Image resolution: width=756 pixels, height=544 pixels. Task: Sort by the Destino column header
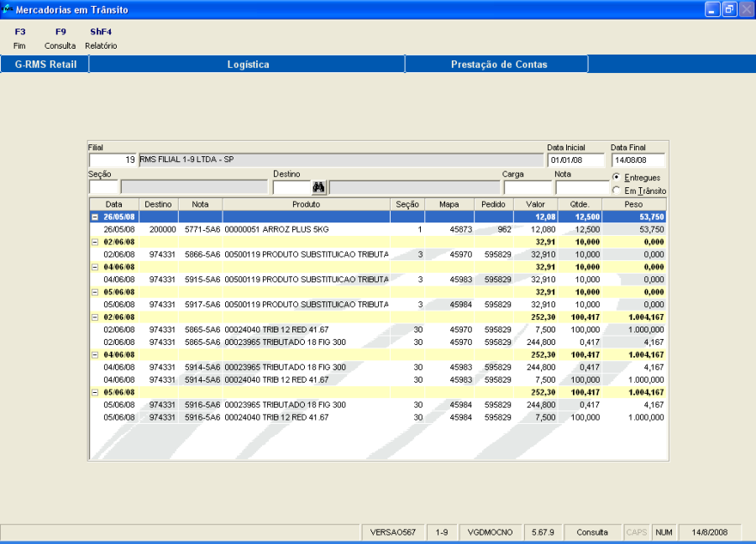tap(159, 204)
